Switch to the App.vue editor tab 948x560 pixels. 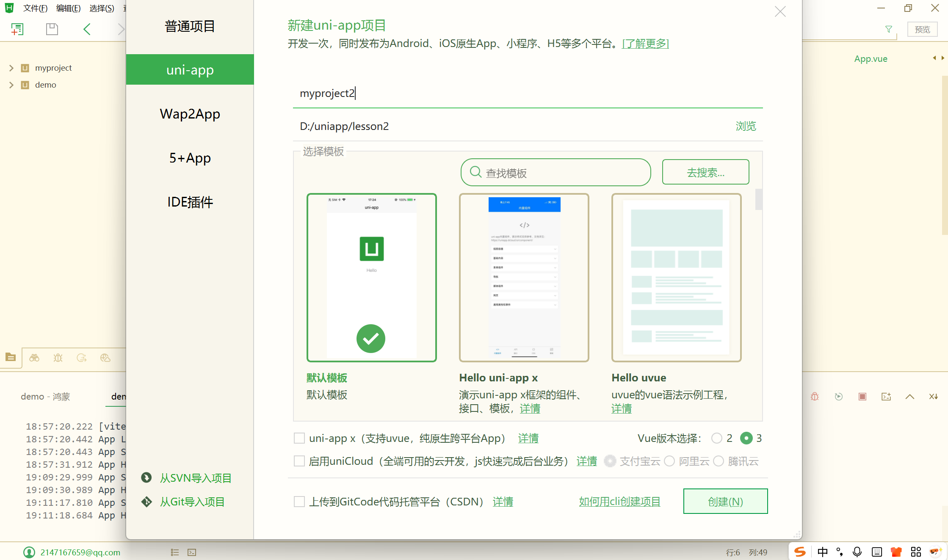coord(871,58)
